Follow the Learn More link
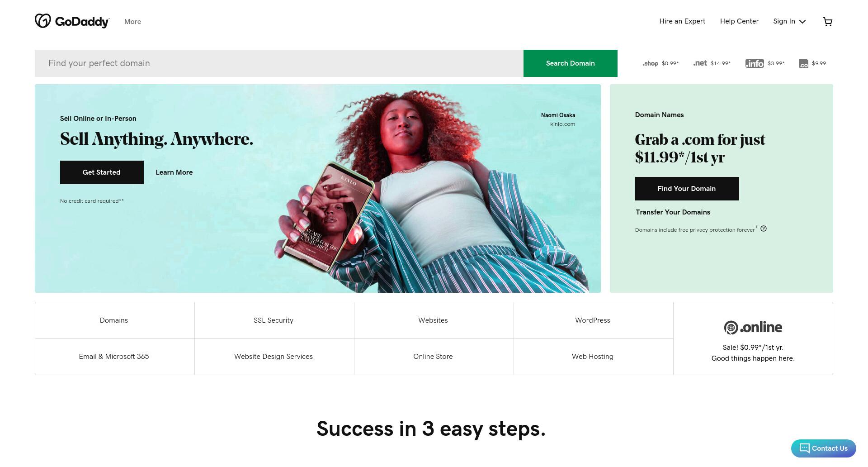Image resolution: width=868 pixels, height=467 pixels. [x=174, y=172]
